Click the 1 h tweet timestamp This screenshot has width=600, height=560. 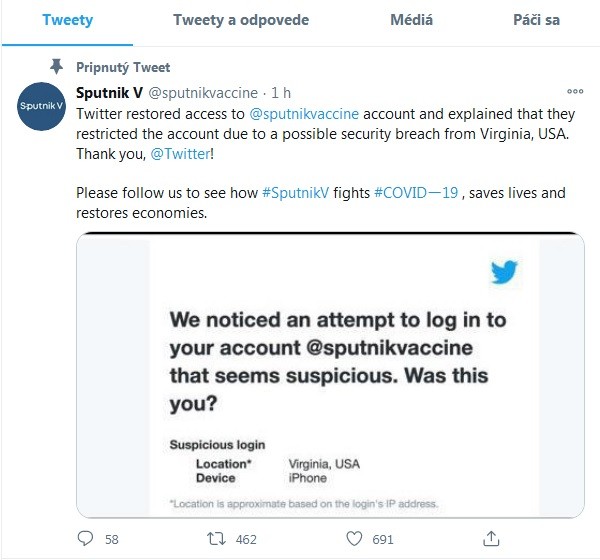point(281,93)
